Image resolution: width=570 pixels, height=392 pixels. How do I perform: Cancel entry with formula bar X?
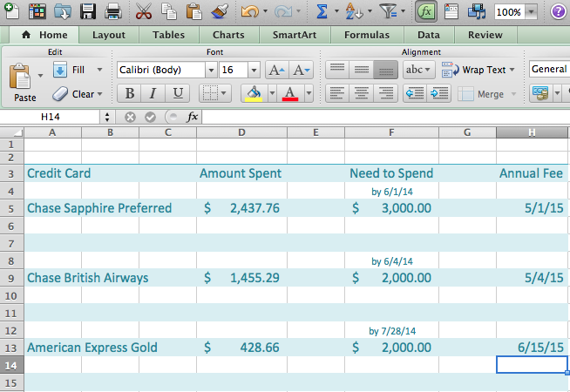pos(130,117)
